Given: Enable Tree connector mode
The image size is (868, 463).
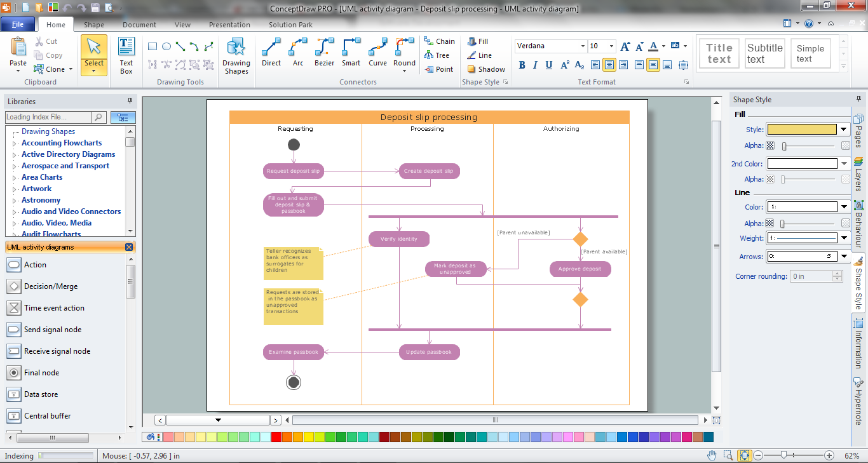Looking at the screenshot, I should pyautogui.click(x=437, y=55).
